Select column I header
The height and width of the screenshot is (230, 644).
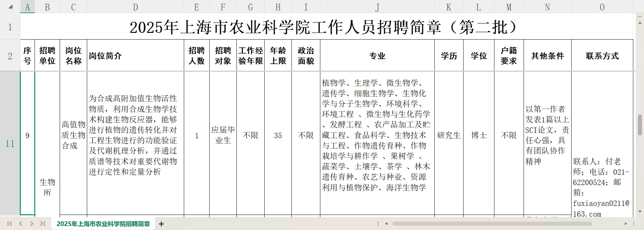pos(306,7)
